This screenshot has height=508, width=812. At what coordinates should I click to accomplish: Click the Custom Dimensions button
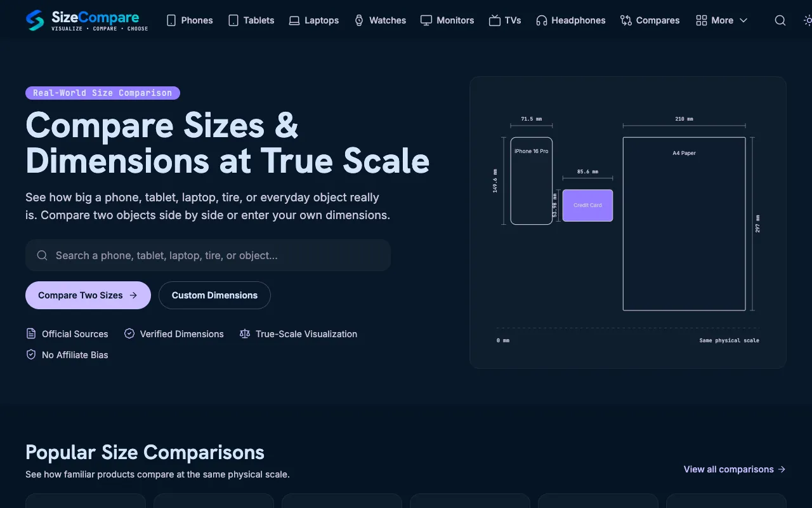214,295
